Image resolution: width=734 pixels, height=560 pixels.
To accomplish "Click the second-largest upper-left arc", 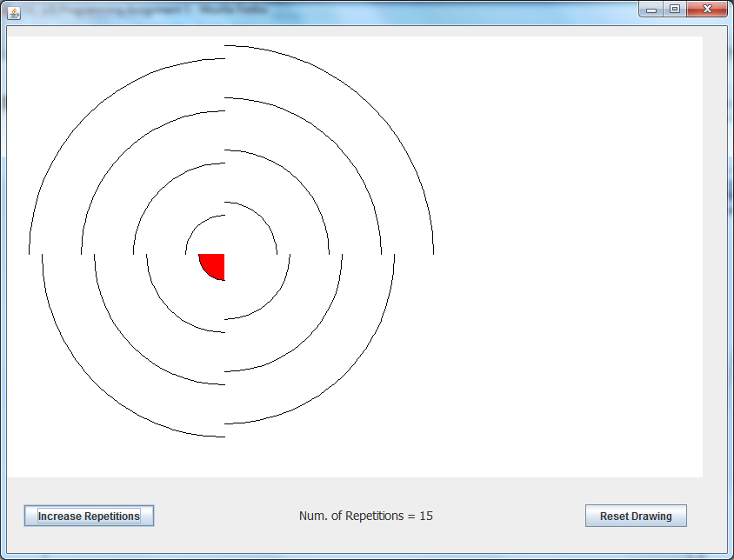I will coord(123,153).
